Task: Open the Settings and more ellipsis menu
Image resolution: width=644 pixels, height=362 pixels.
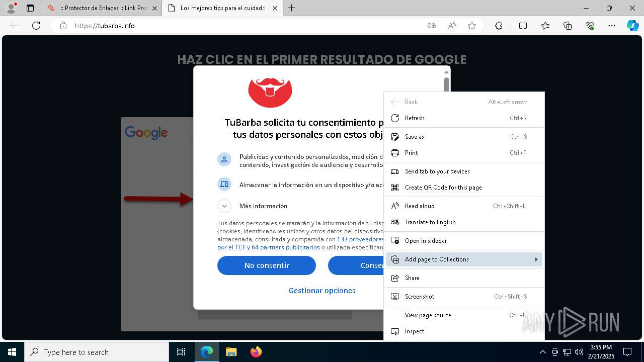Action: coord(612,26)
